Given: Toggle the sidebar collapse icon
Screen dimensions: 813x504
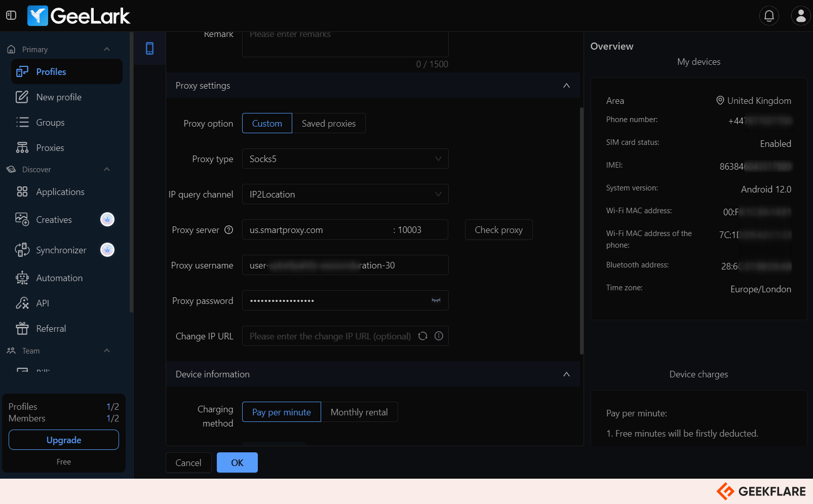Looking at the screenshot, I should [11, 15].
